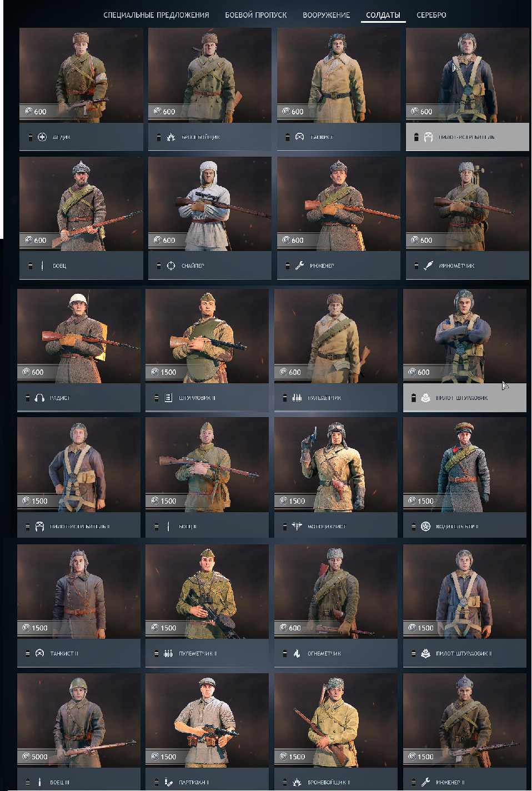Open the Вооружение tab
The height and width of the screenshot is (791, 532).
pos(327,15)
